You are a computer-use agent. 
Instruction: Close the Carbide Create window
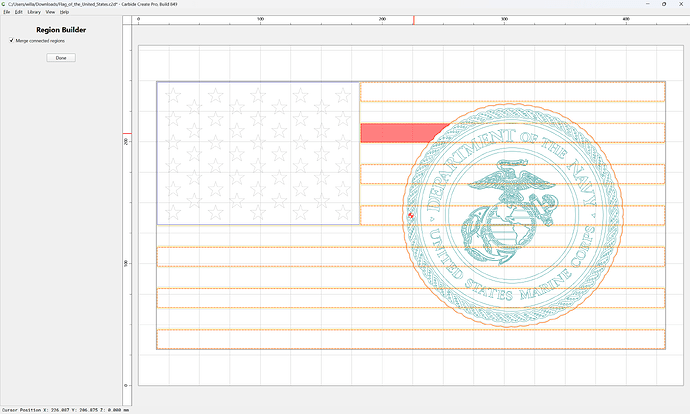[x=680, y=4]
